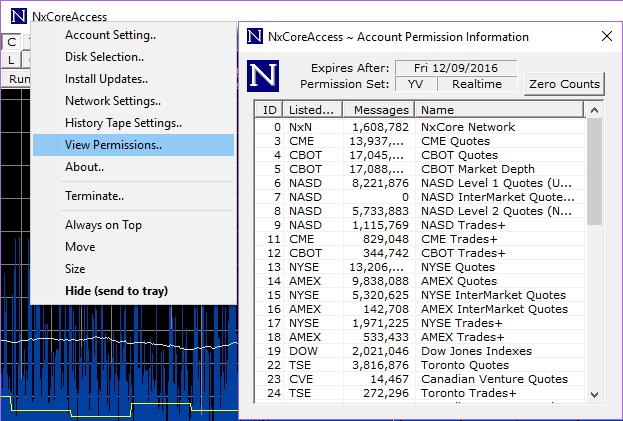The width and height of the screenshot is (623, 421).
Task: Select the NYSE Trades+ row
Action: click(x=420, y=323)
